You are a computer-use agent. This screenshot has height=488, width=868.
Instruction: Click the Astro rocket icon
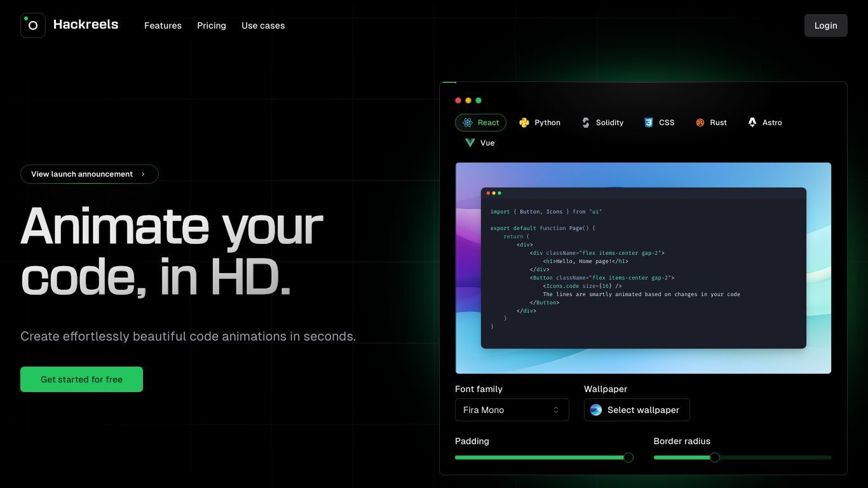tap(752, 123)
